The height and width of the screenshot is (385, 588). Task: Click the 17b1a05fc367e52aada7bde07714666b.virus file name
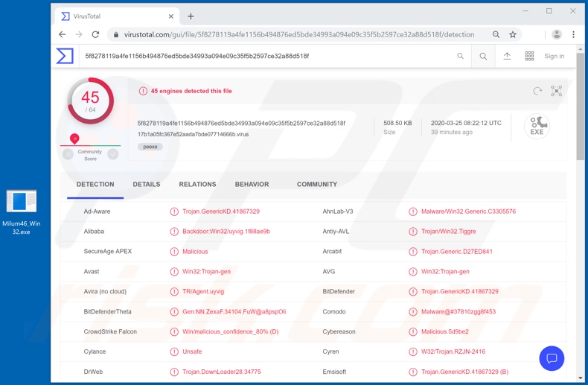click(193, 134)
